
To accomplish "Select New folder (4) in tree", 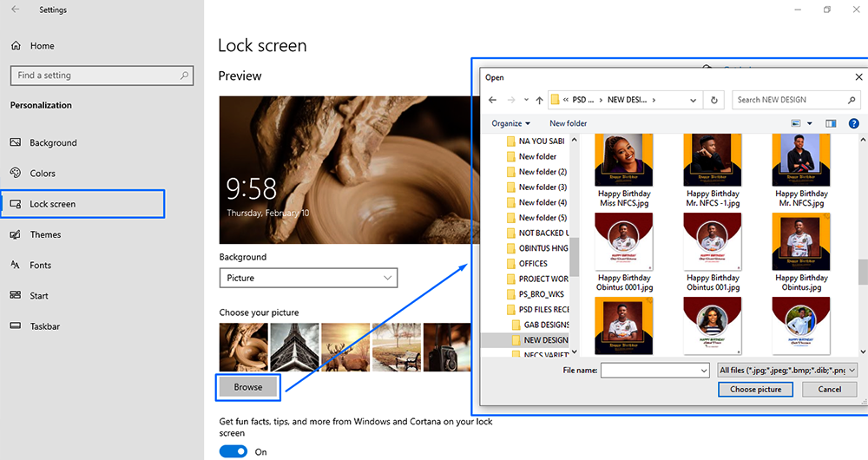I will point(537,202).
